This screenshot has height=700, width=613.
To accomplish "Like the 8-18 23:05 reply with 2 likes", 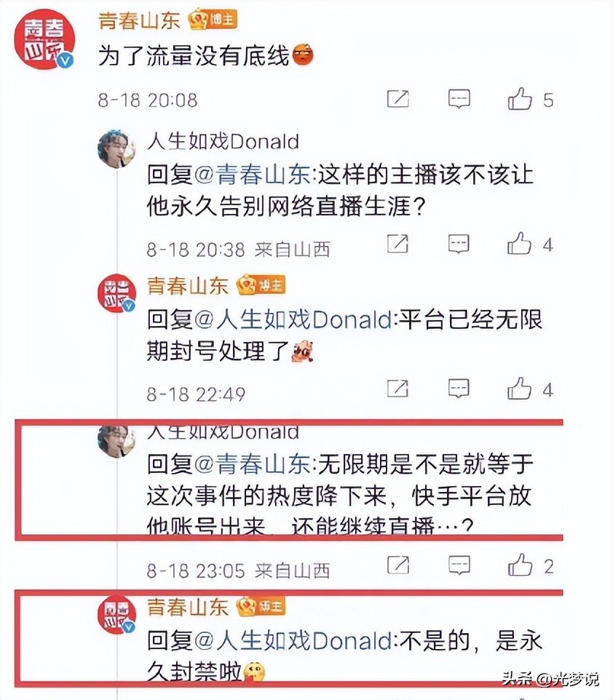I will (520, 565).
